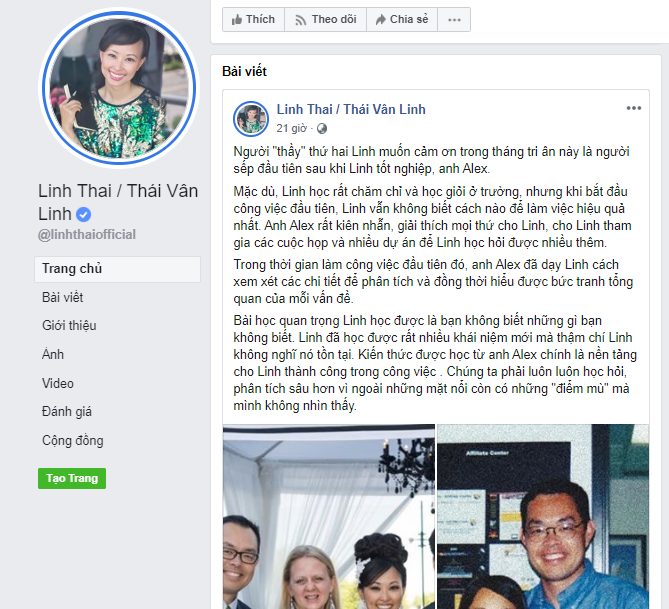The image size is (669, 609).
Task: Click the Theo dõi follow button
Action: coord(326,20)
